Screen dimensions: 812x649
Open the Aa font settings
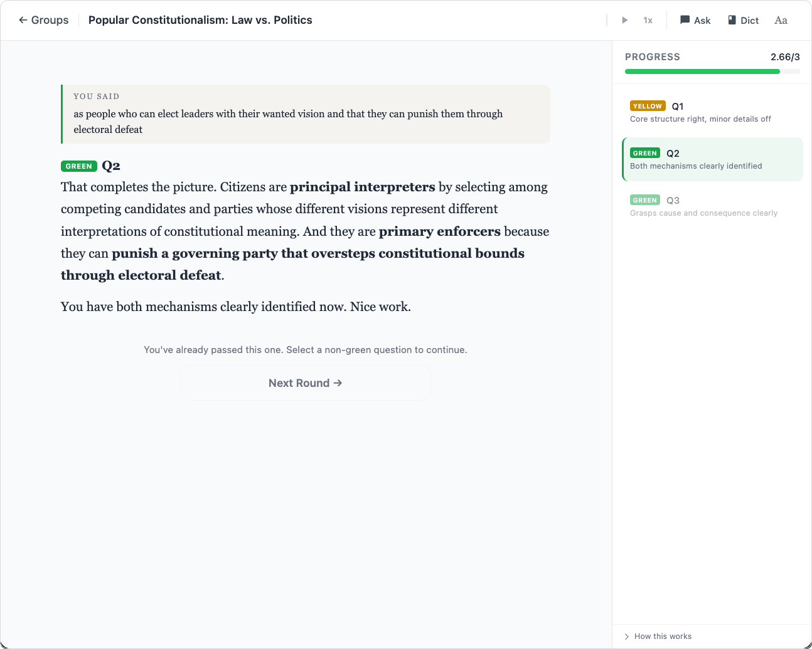coord(781,20)
